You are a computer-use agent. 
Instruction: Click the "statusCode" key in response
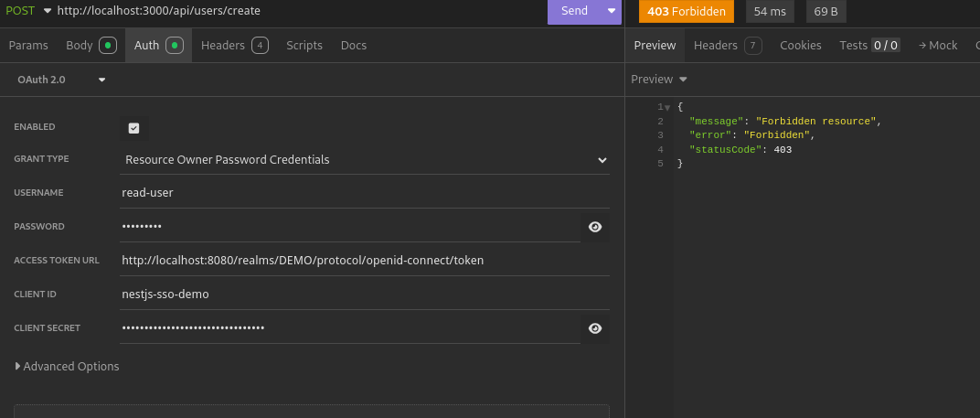point(726,150)
